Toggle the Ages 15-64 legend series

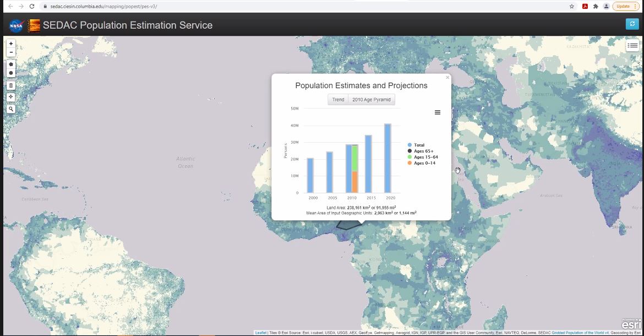pos(423,157)
